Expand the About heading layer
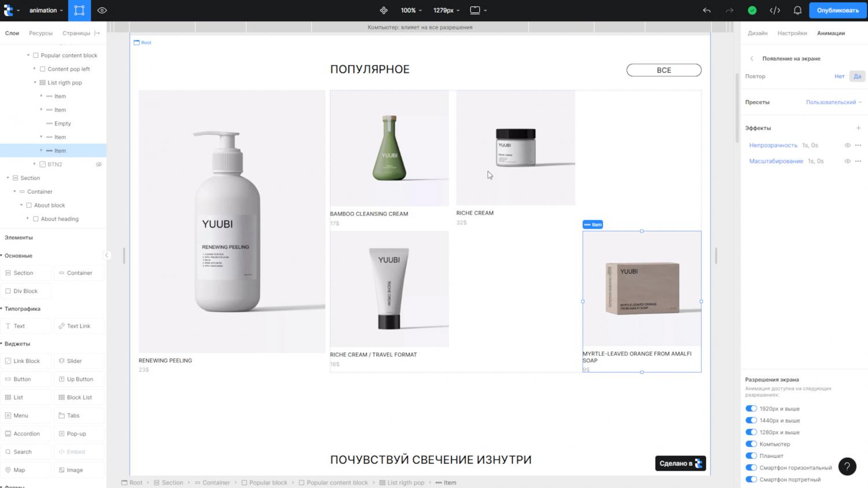868x488 pixels. pyautogui.click(x=28, y=219)
